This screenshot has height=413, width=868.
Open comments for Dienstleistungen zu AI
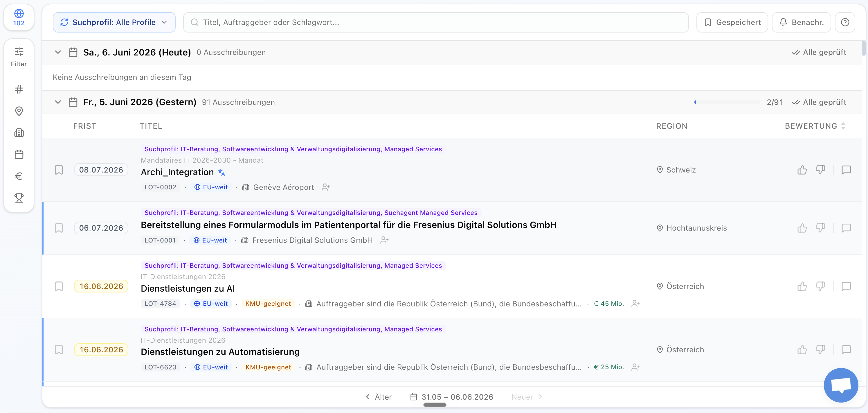846,286
